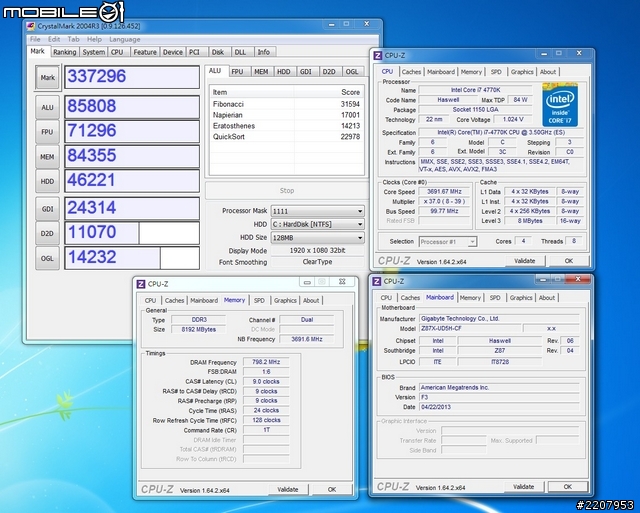The image size is (640, 513).
Task: Run the full Mark benchmark button
Action: point(47,77)
